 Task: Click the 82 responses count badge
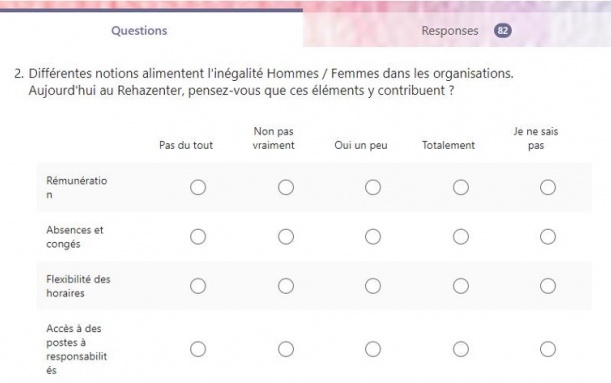pos(503,31)
